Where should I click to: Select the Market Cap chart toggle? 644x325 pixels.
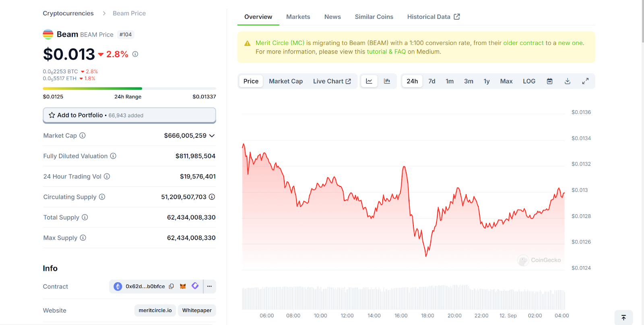coord(286,81)
